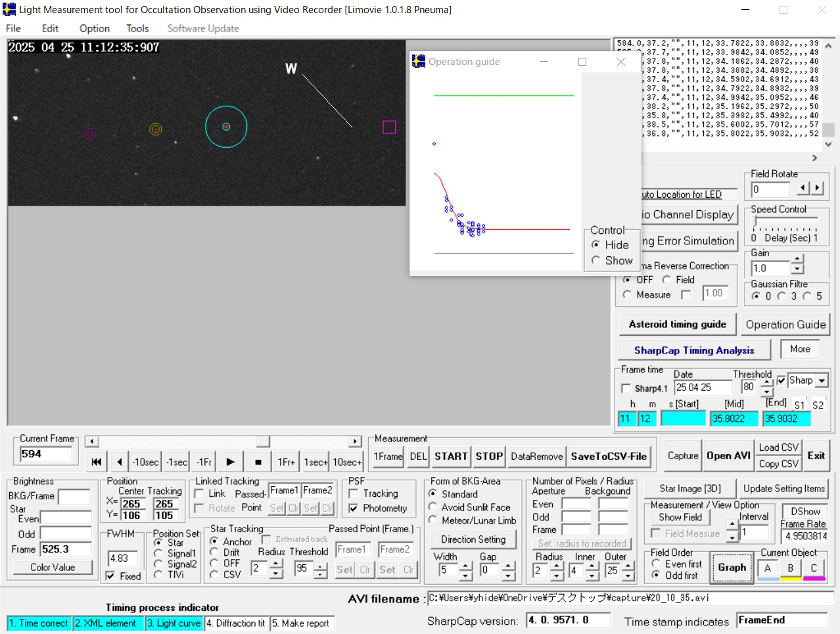The height and width of the screenshot is (634, 840).
Task: Rotate field left with arrow button
Action: click(803, 189)
